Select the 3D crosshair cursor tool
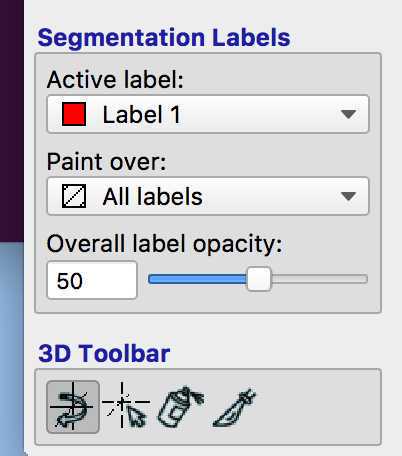Viewport: 402px width, 456px height. (x=126, y=407)
